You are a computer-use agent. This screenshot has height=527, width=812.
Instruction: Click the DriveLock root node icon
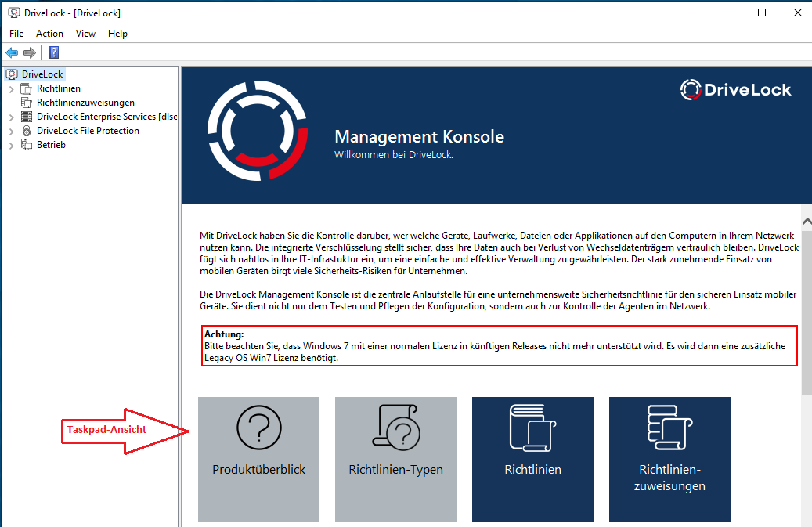(12, 74)
